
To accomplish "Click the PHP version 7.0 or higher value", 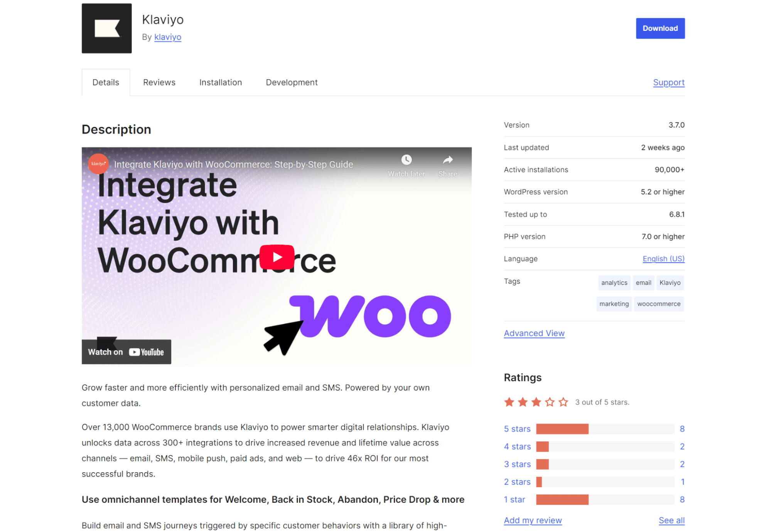I will (x=663, y=237).
